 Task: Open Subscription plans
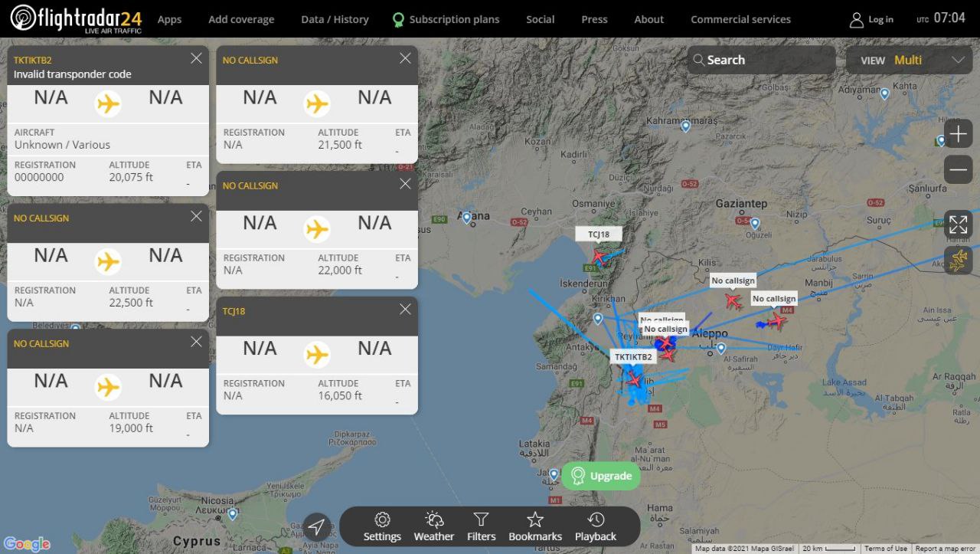pos(446,19)
